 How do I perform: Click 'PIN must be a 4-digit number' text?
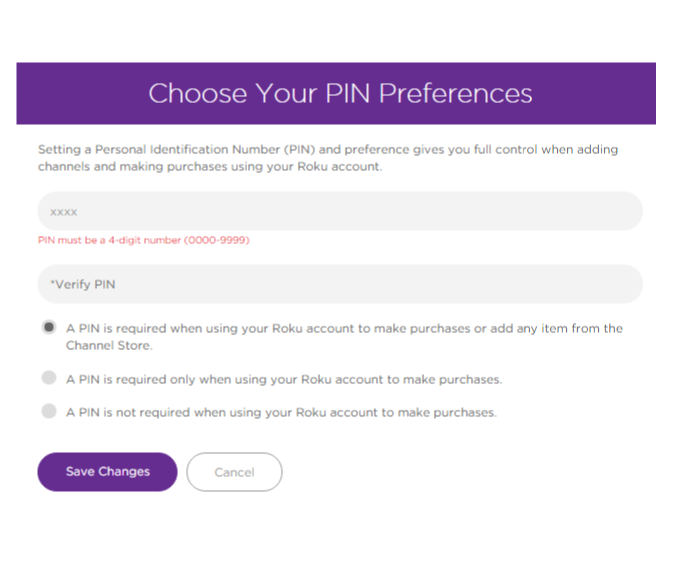tap(109, 240)
